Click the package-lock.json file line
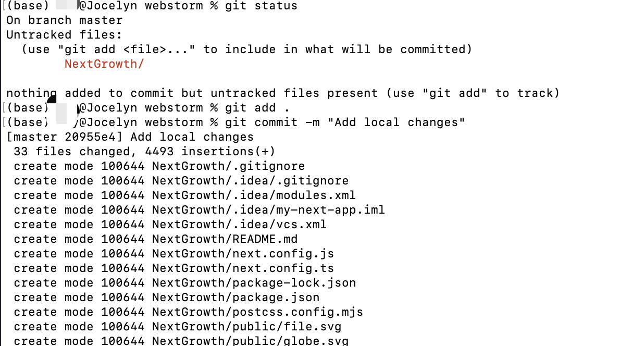This screenshot has width=644, height=346. [185, 283]
